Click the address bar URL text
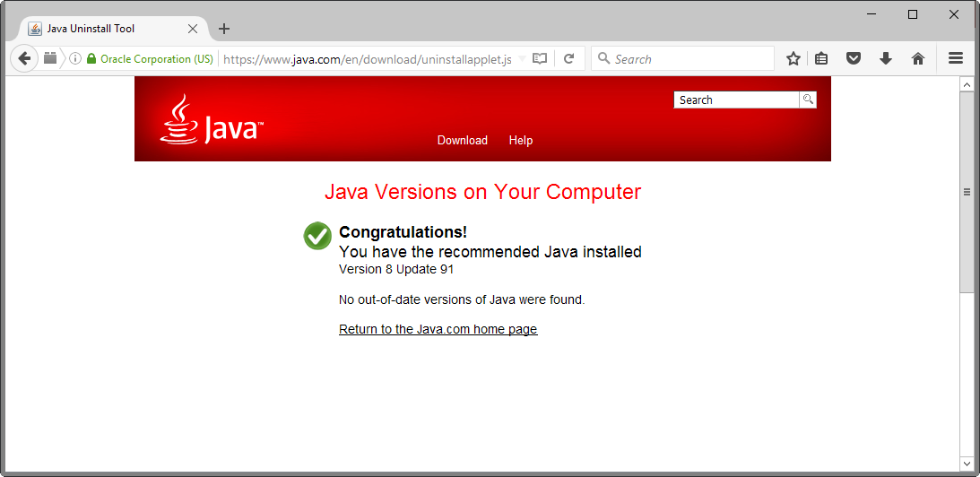The image size is (980, 477). 368,59
